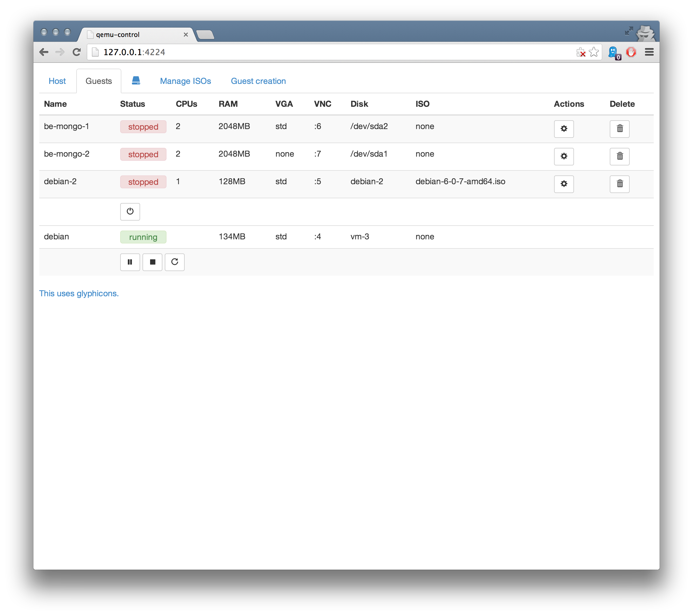Click trash icon for be-mongo-2
Screen dimensions: 693x616
coord(619,156)
